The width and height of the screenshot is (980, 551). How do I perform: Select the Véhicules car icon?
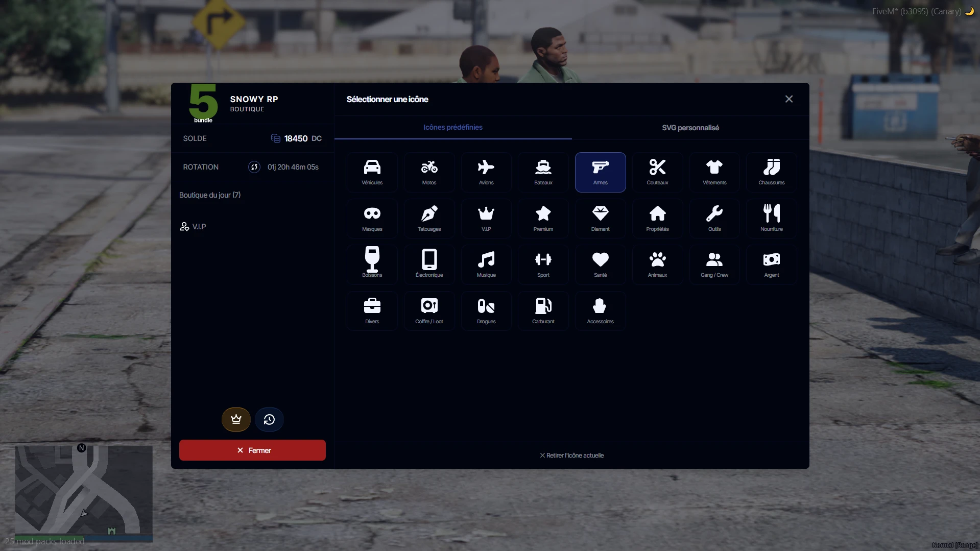(x=372, y=172)
